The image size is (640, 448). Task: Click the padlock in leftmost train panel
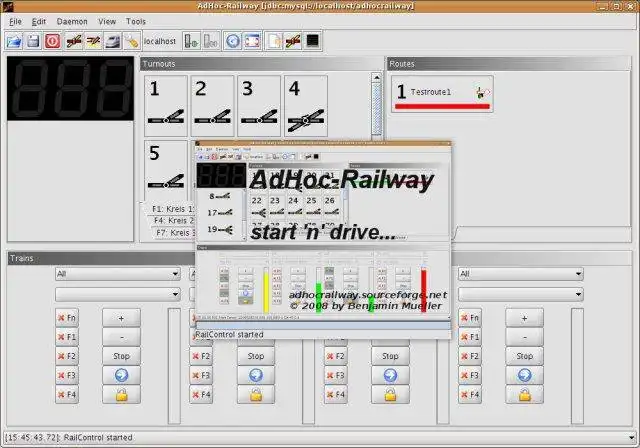point(121,395)
